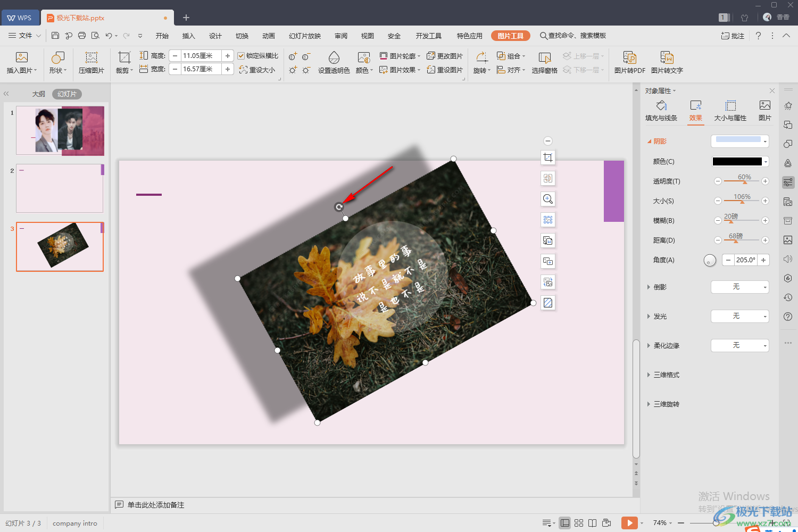Collapse the slide thumbnail pane arrows
The height and width of the screenshot is (532, 798).
[6, 94]
